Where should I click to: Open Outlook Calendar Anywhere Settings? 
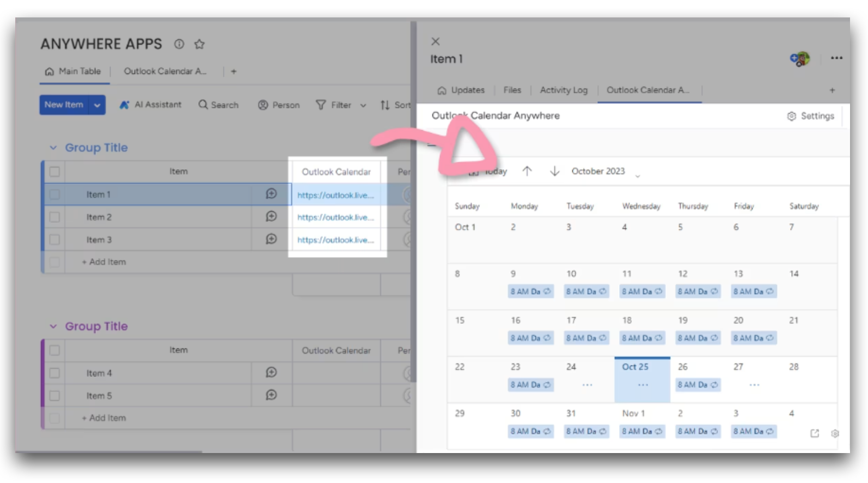[x=811, y=116]
